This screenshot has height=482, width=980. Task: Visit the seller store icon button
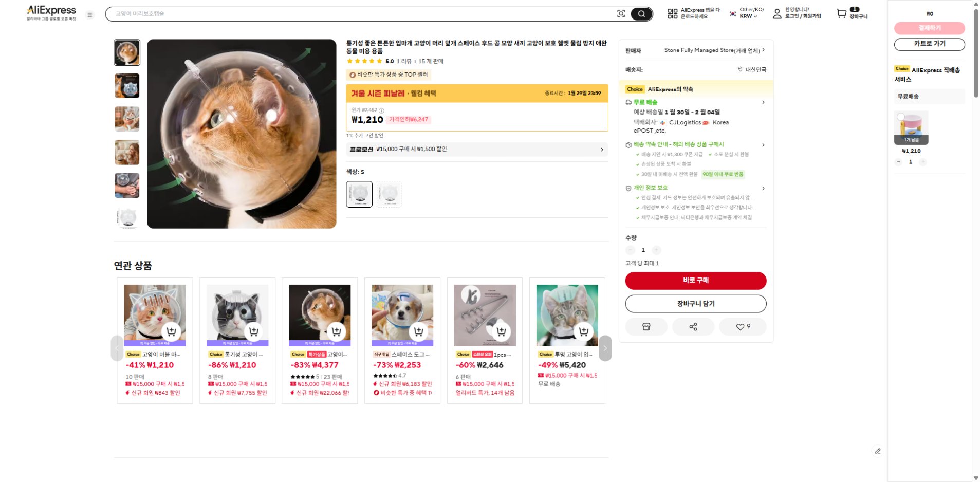(x=646, y=327)
